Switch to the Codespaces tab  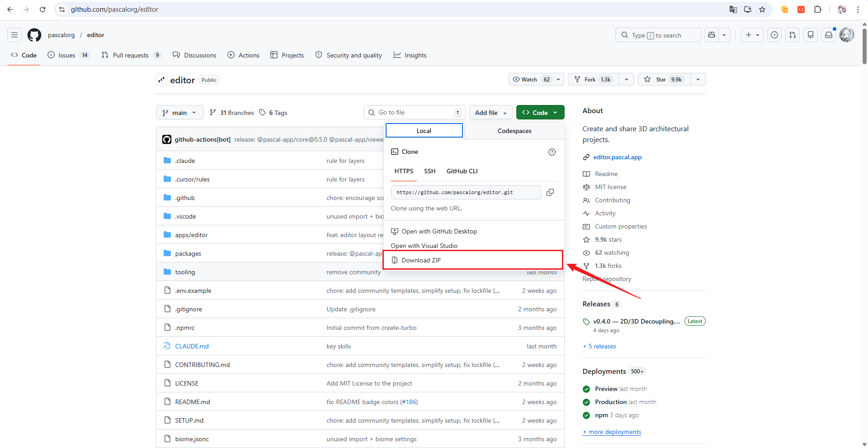[514, 131]
